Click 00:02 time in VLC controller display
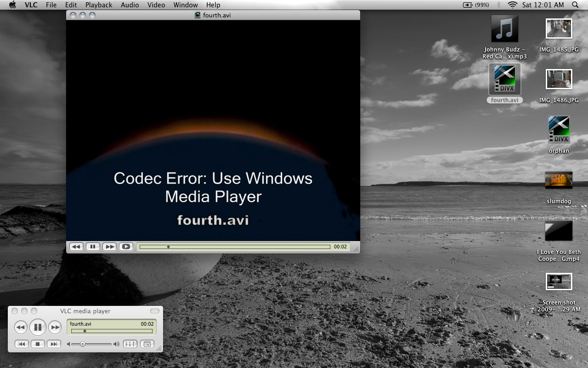Viewport: 588px width, 368px height. tap(147, 324)
